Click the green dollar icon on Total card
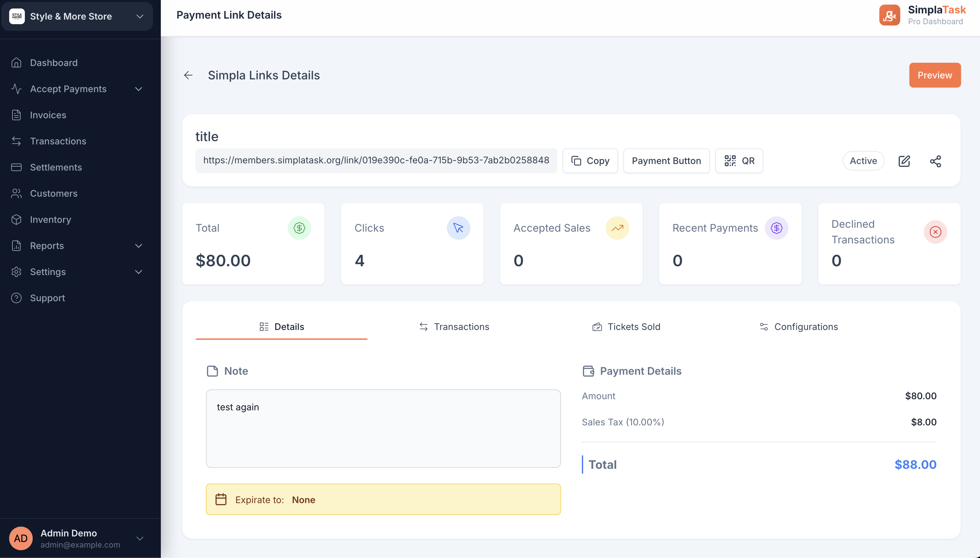 (x=299, y=228)
